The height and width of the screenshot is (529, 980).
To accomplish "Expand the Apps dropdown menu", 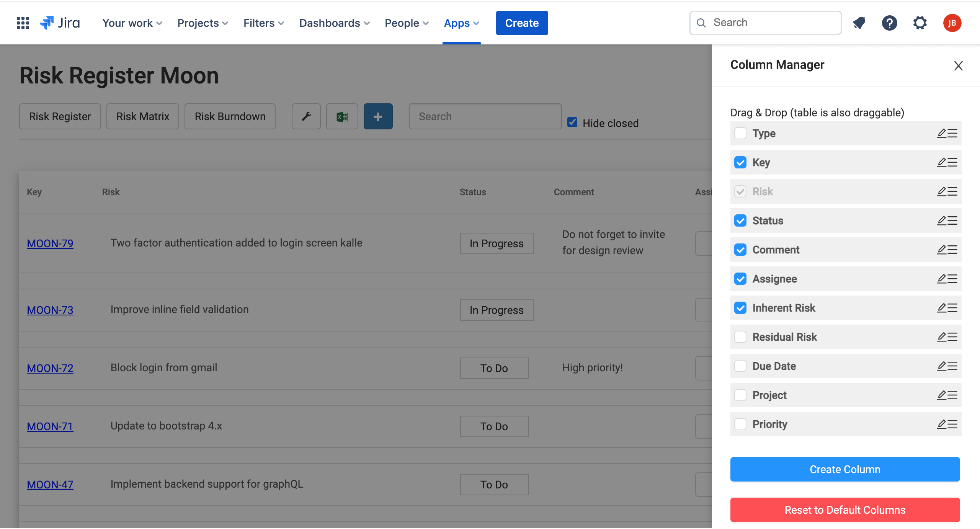I will (462, 23).
